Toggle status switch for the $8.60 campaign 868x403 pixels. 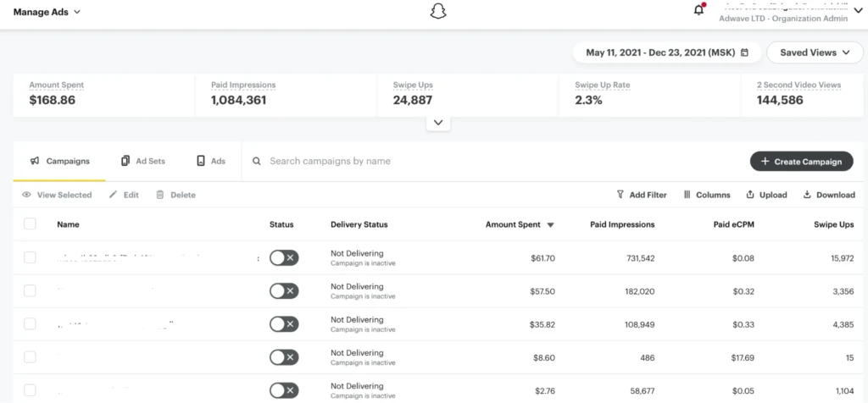click(284, 357)
